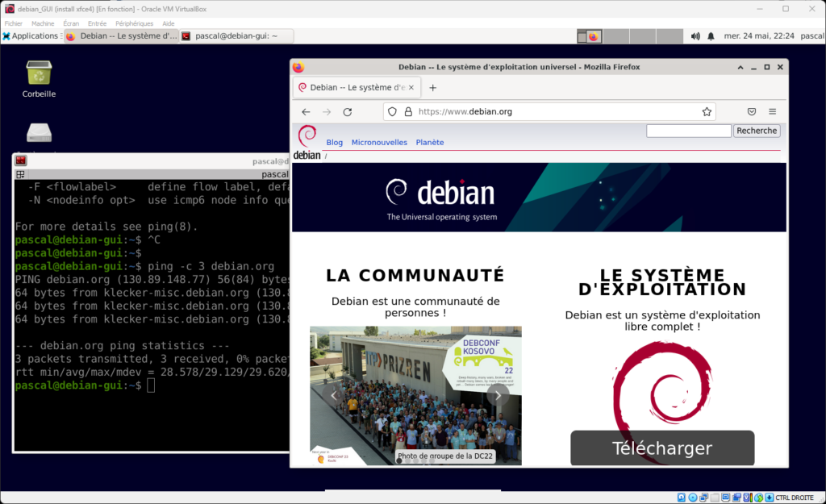The width and height of the screenshot is (826, 504).
Task: Open the Micronouvelles link
Action: pyautogui.click(x=379, y=142)
